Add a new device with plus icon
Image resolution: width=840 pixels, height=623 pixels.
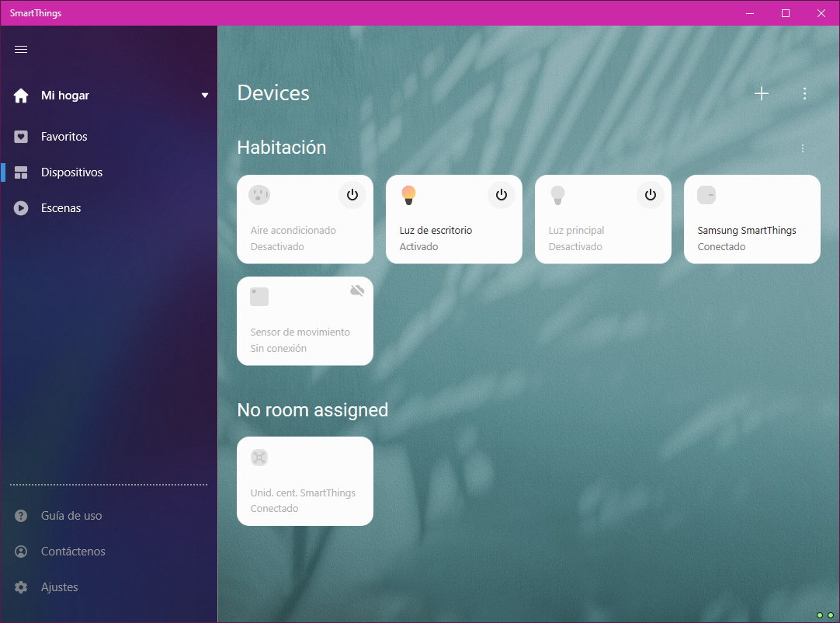762,94
